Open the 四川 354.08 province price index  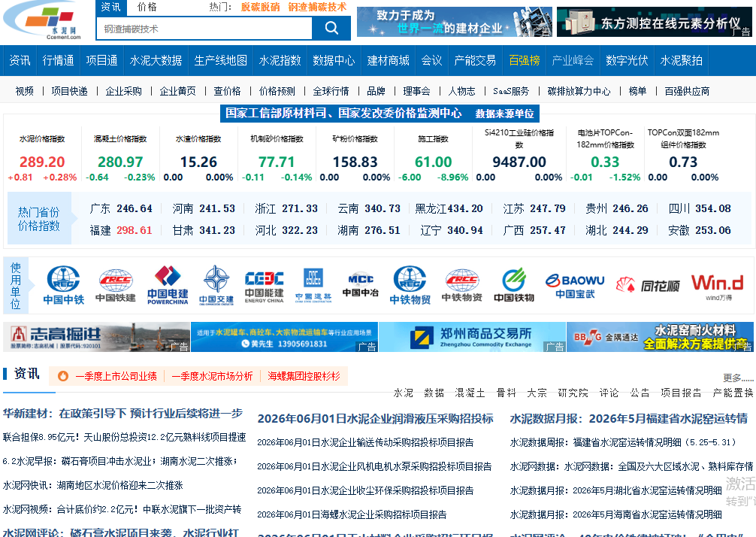pos(700,208)
